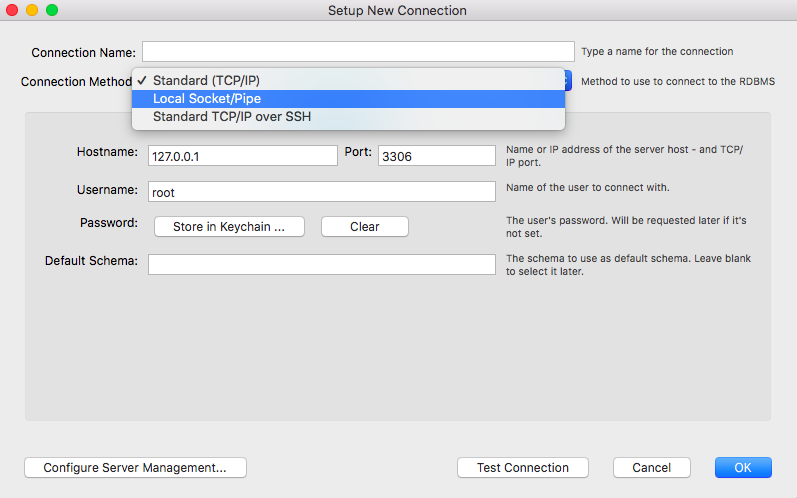
Task: Focus the Connection Name text field
Action: (358, 52)
